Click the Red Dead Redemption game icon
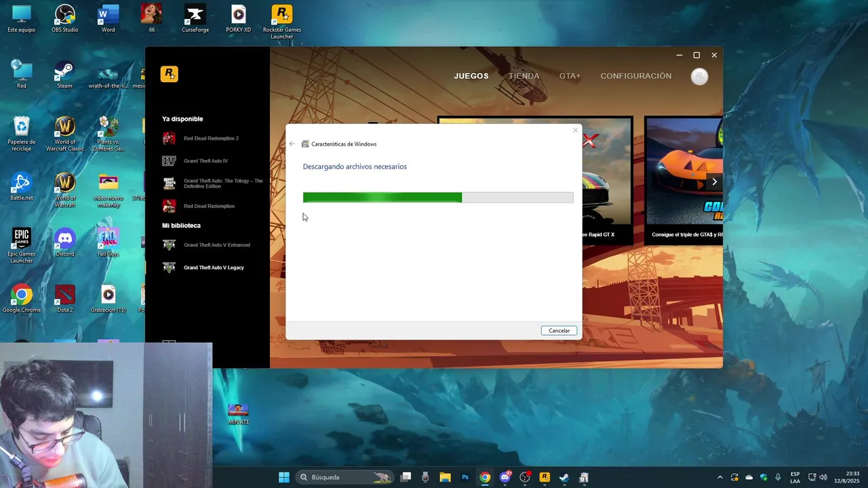868x488 pixels. pos(169,206)
